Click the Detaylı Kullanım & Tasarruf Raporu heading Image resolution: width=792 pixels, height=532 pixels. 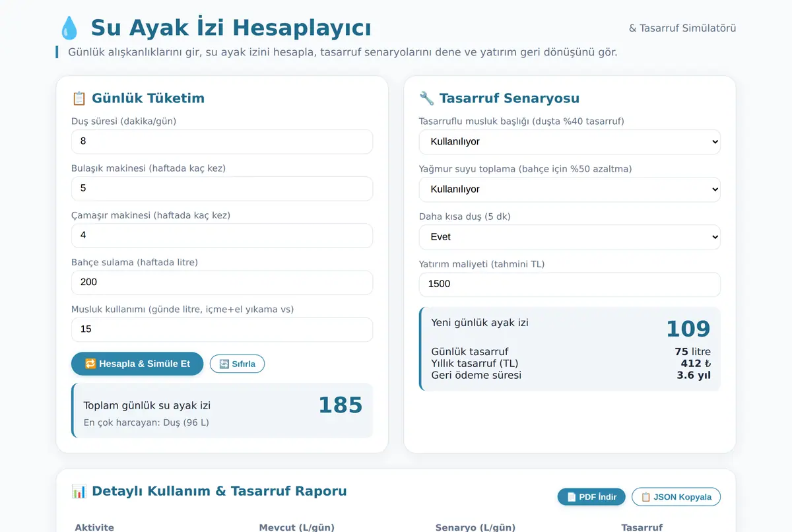pyautogui.click(x=219, y=491)
